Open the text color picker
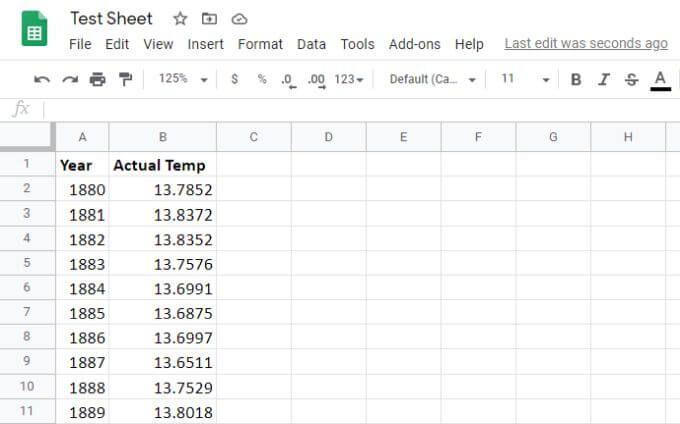Image resolution: width=680 pixels, height=424 pixels. (660, 81)
